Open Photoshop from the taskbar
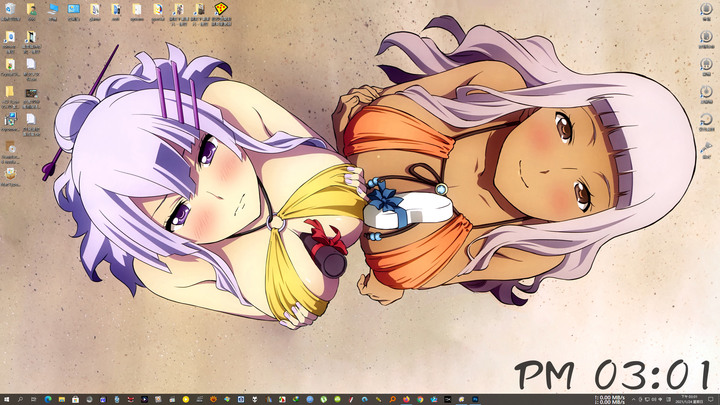Screen dimensions: 720x405 click(x=475, y=399)
